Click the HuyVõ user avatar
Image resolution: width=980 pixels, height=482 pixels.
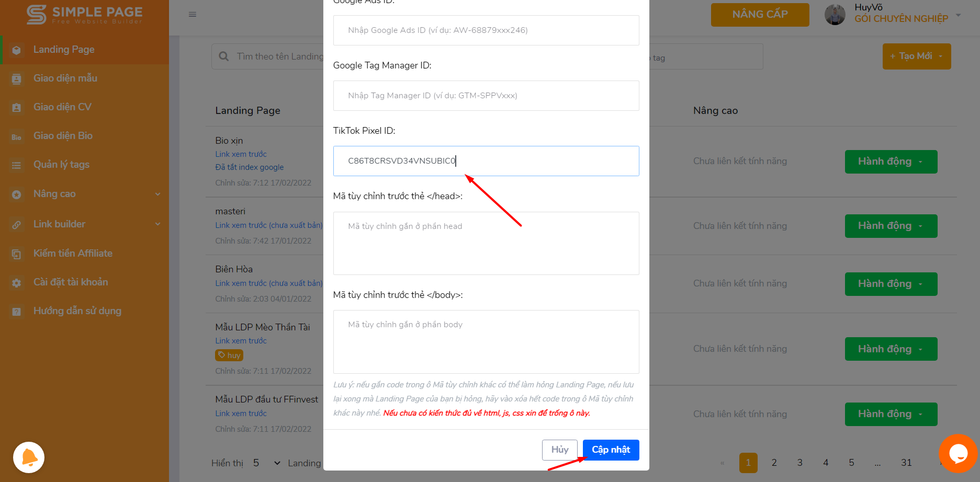[835, 15]
